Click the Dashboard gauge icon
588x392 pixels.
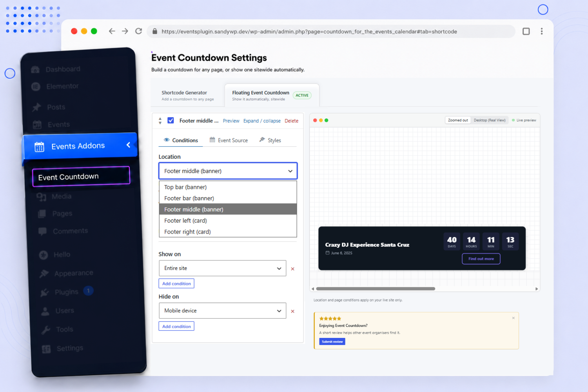(x=35, y=70)
